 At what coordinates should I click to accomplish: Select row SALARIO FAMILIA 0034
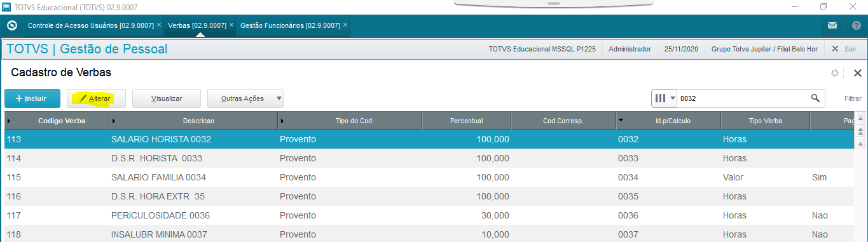tap(429, 177)
